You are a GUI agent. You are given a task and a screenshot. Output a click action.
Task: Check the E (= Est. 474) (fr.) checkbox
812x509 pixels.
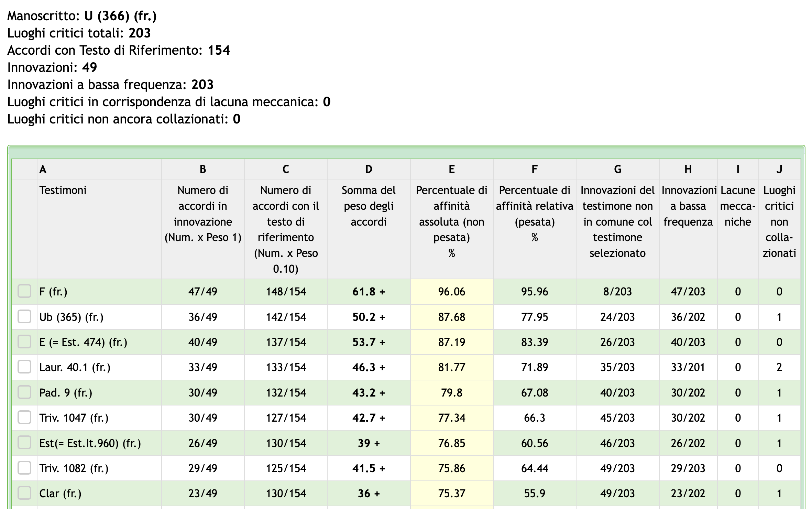(24, 342)
